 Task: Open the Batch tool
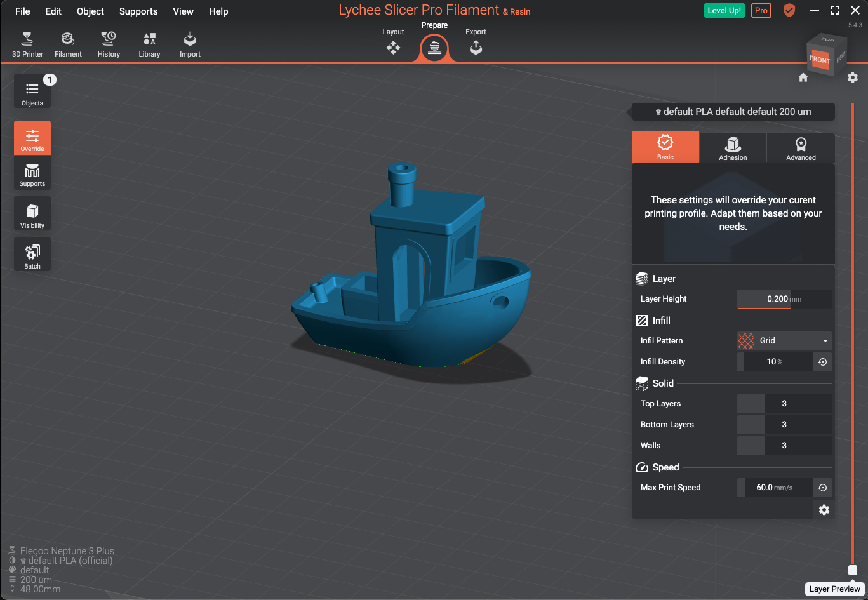coord(32,257)
